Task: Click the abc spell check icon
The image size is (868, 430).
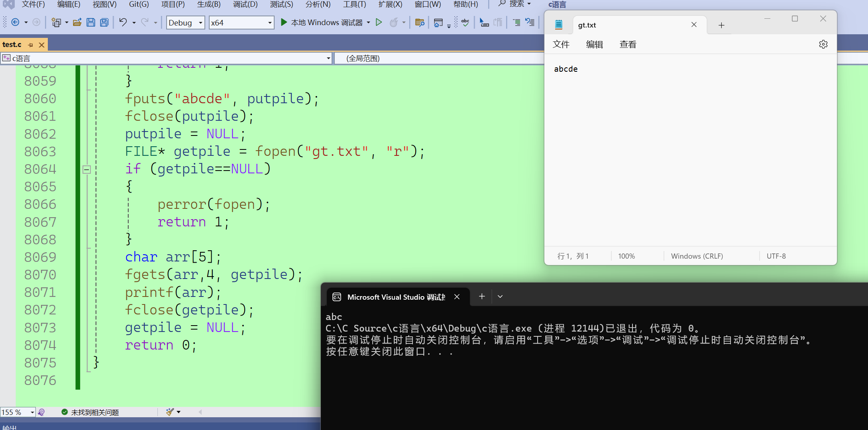Action: [465, 22]
